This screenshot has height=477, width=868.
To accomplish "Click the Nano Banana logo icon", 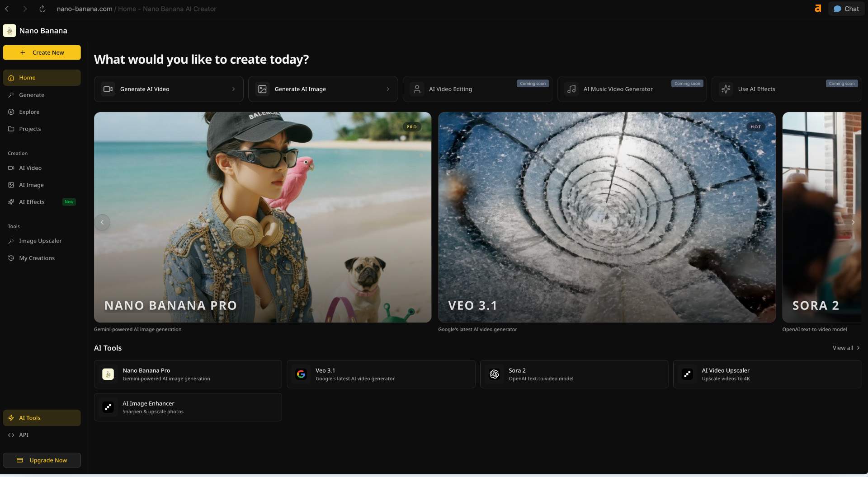I will [9, 31].
